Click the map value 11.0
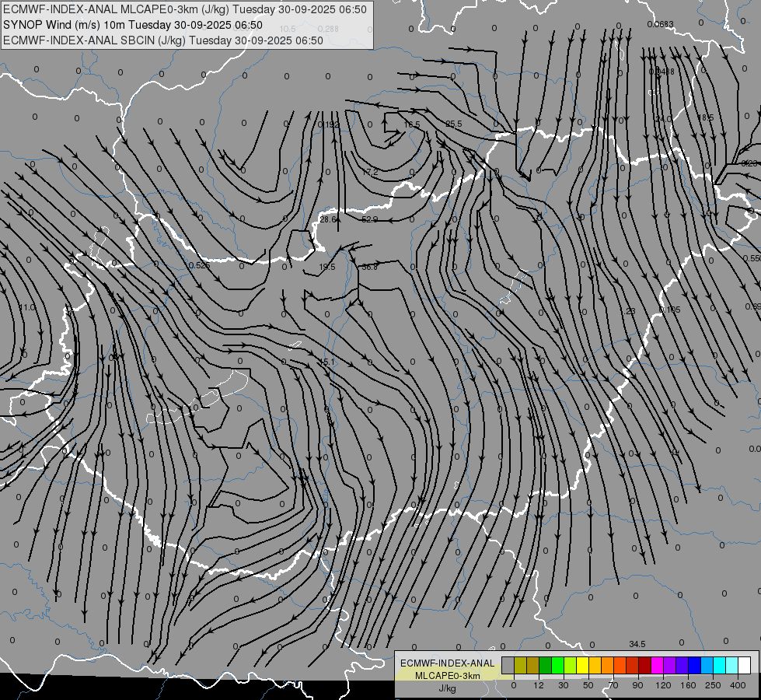This screenshot has width=761, height=700. pos(27,307)
